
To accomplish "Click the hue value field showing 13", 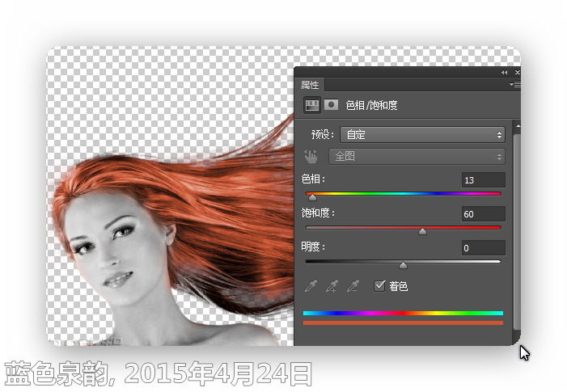I will pyautogui.click(x=483, y=180).
